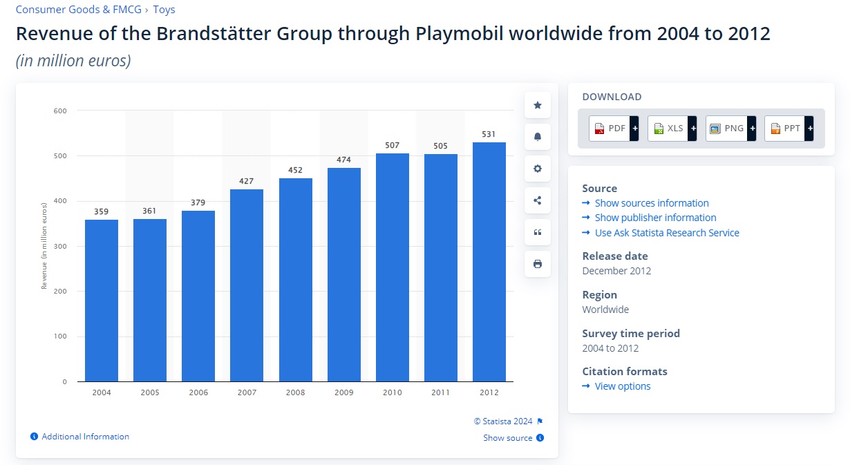Click the 2004 to 2012 survey period
The height and width of the screenshot is (465, 868).
point(610,348)
